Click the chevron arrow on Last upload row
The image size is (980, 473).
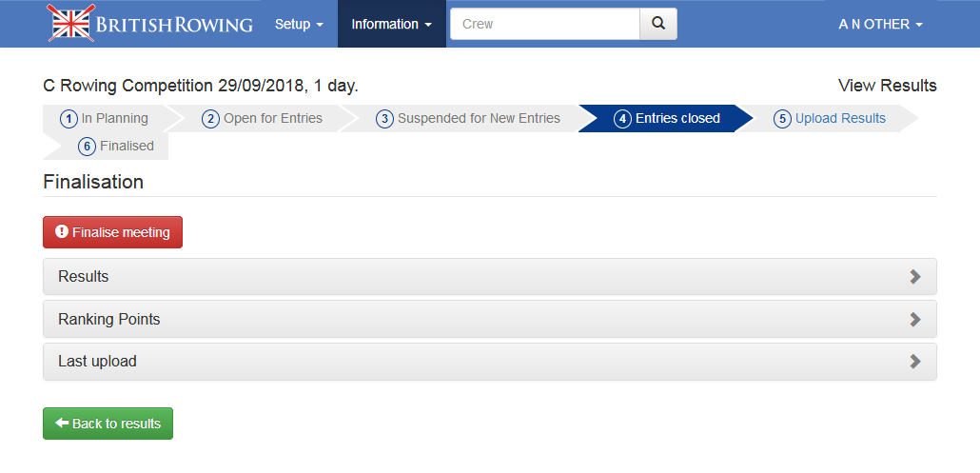click(x=915, y=362)
